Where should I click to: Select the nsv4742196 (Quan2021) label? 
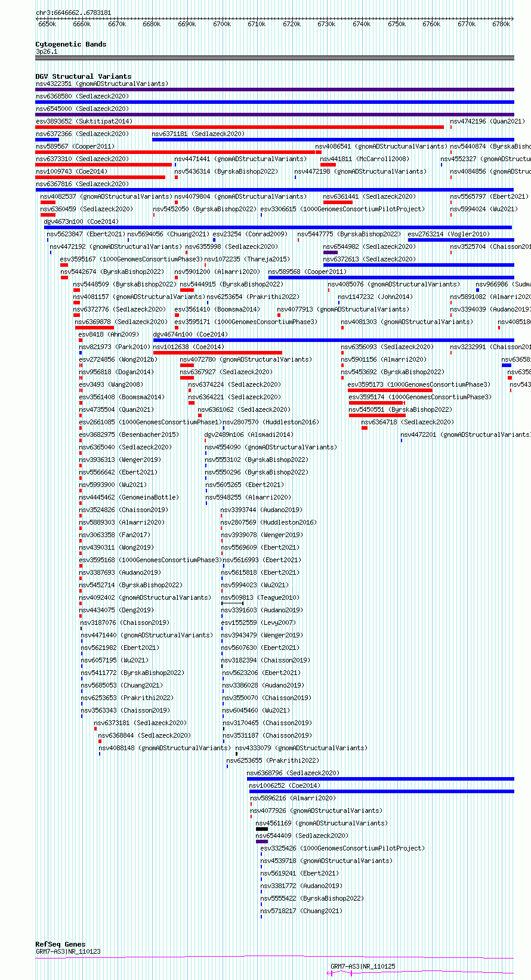pyautogui.click(x=487, y=121)
